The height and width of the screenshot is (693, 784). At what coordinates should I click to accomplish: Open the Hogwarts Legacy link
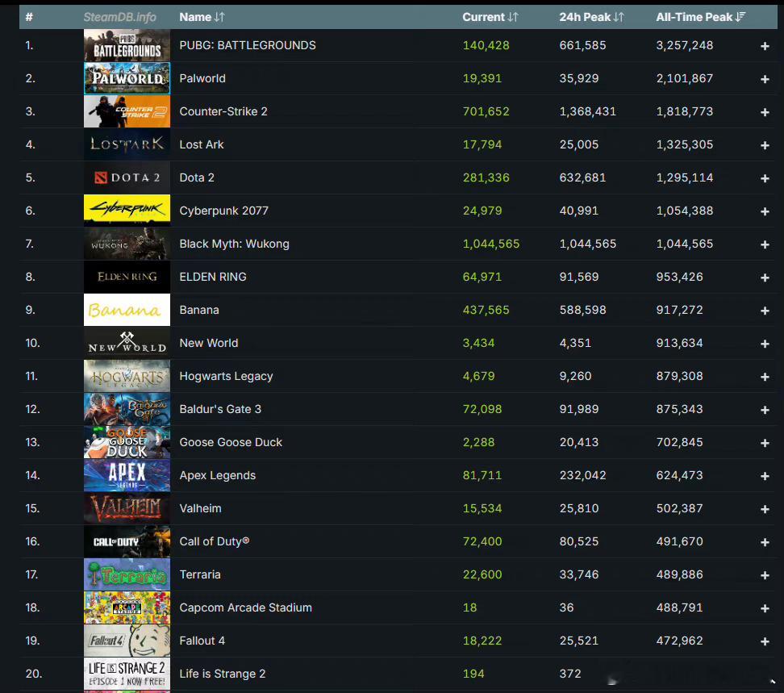pos(226,376)
